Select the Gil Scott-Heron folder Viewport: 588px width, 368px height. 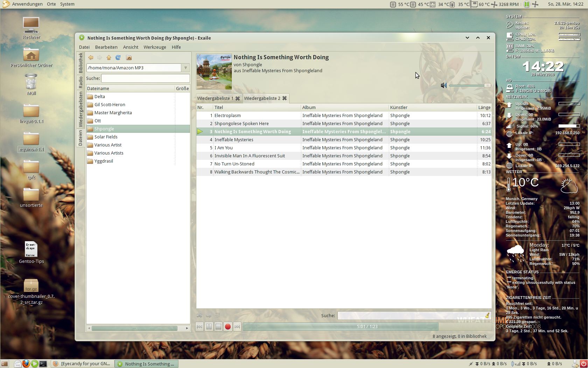click(x=138, y=104)
